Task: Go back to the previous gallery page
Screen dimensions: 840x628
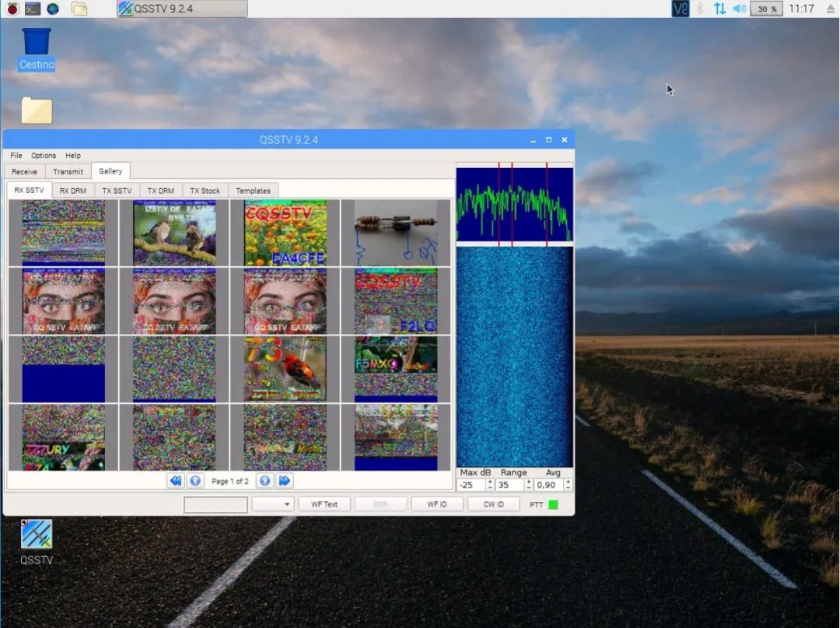Action: coord(195,481)
